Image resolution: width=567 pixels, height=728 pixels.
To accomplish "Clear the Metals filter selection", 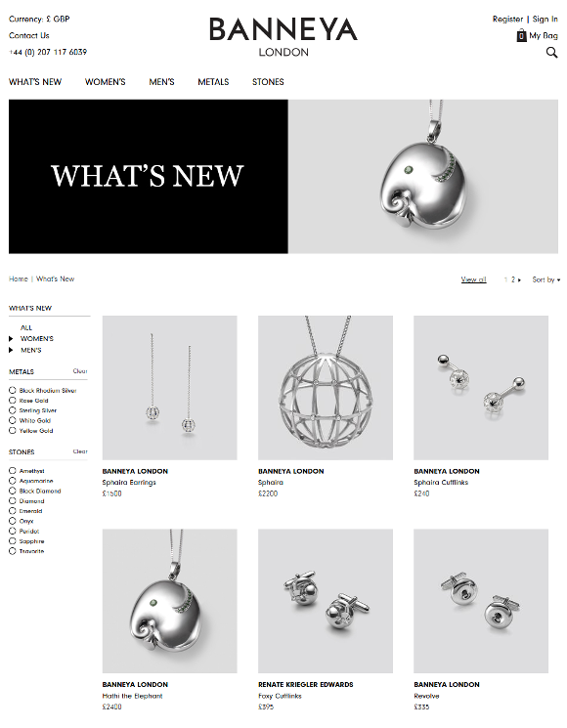I will pyautogui.click(x=80, y=371).
